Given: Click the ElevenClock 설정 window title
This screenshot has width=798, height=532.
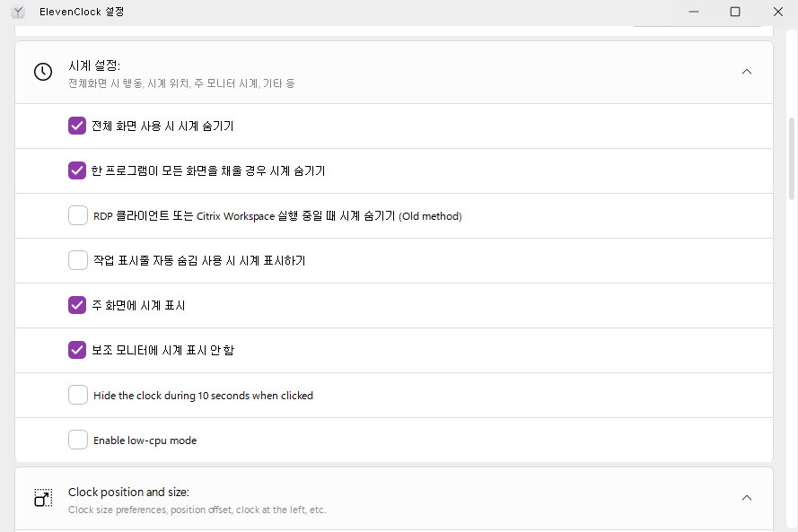Looking at the screenshot, I should click(82, 12).
